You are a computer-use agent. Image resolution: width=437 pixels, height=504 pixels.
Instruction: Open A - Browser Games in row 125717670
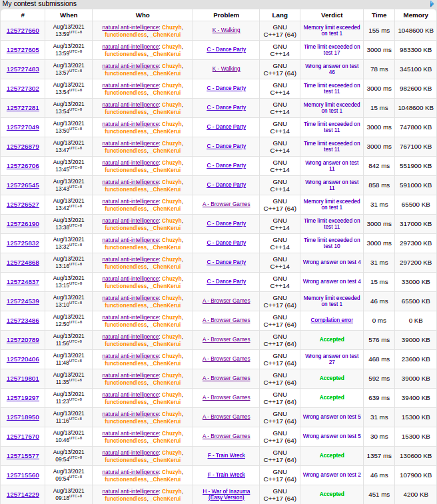point(226,437)
